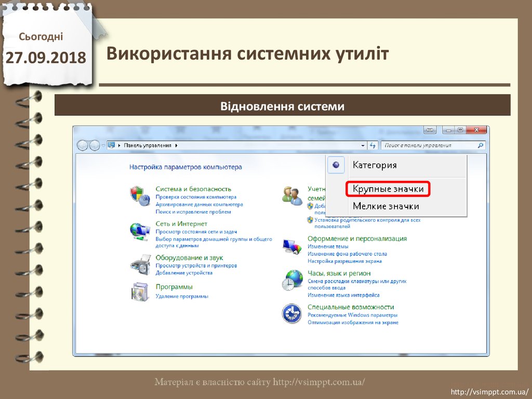The image size is (532, 399).
Task: Expand the address bar history dropdown arrow
Action: point(363,146)
